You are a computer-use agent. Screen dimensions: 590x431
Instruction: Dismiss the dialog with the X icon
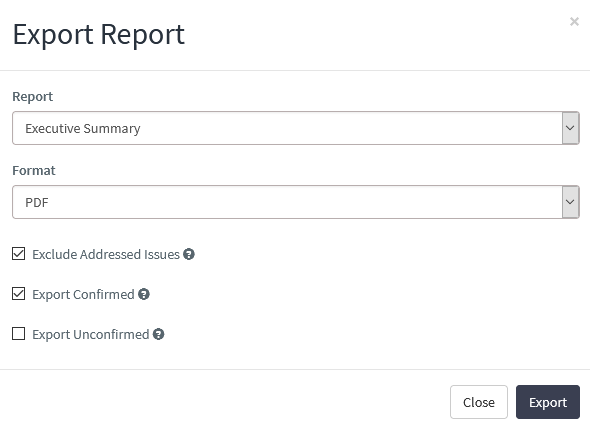[574, 21]
